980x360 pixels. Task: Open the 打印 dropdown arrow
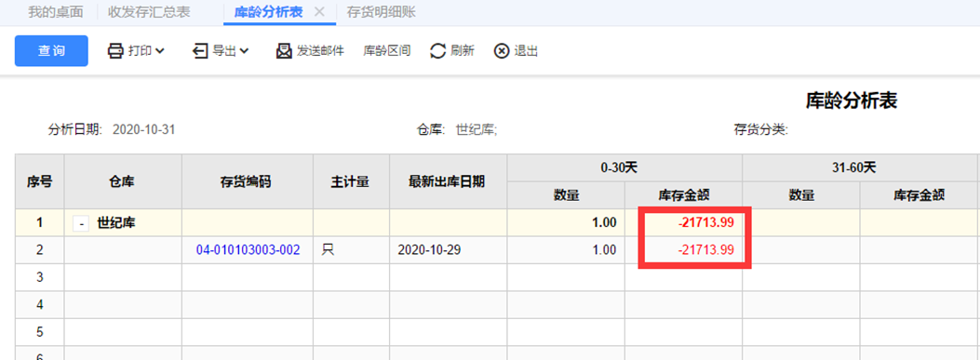click(159, 51)
